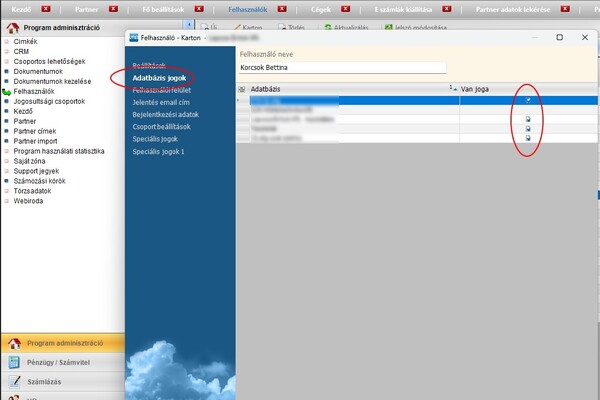The height and width of the screenshot is (400, 600).
Task: Open Számozási körök tree item
Action: [39, 181]
